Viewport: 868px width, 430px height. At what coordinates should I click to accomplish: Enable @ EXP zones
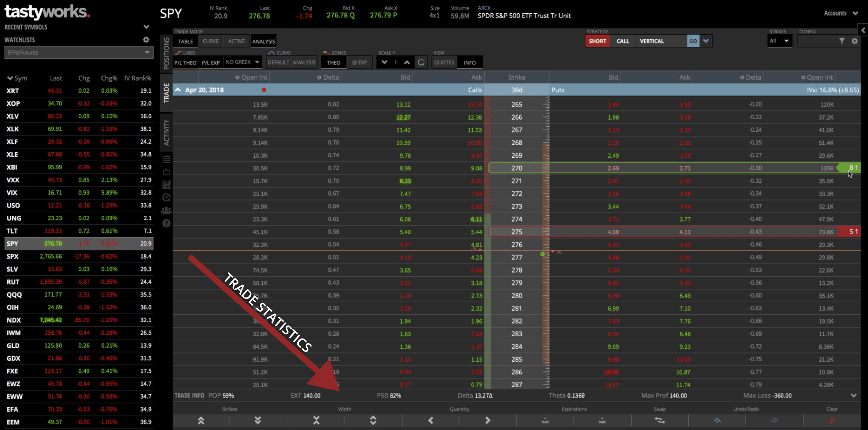click(x=360, y=62)
